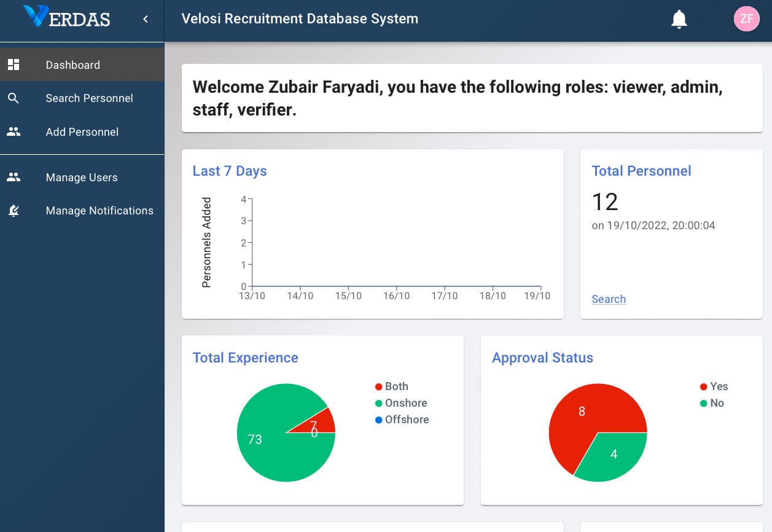The height and width of the screenshot is (532, 772).
Task: Toggle the Onshore legend entry
Action: point(401,403)
